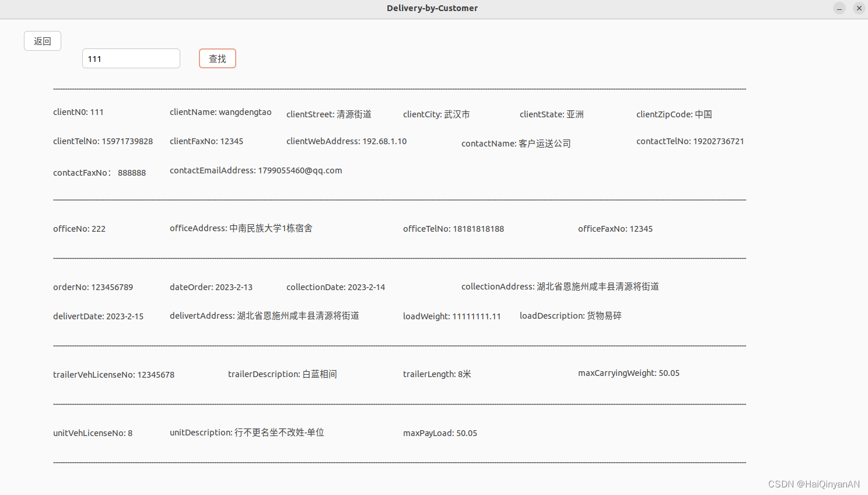
Task: Click the contactEmailAddress 1799055460@qq.com text
Action: pos(256,170)
